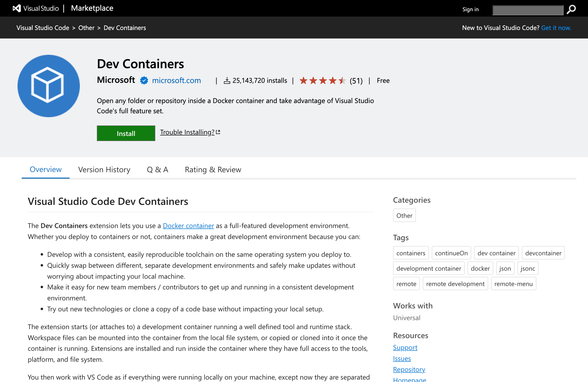Viewport: 588px width, 382px height.
Task: Click the Tags heading
Action: coord(401,237)
